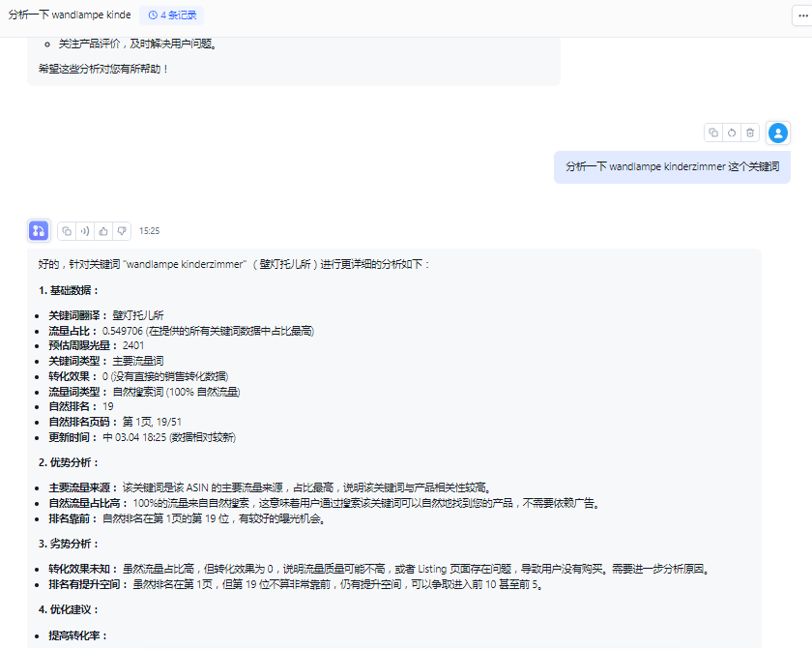
Task: Click the clock icon beside 4 条记录
Action: [153, 15]
